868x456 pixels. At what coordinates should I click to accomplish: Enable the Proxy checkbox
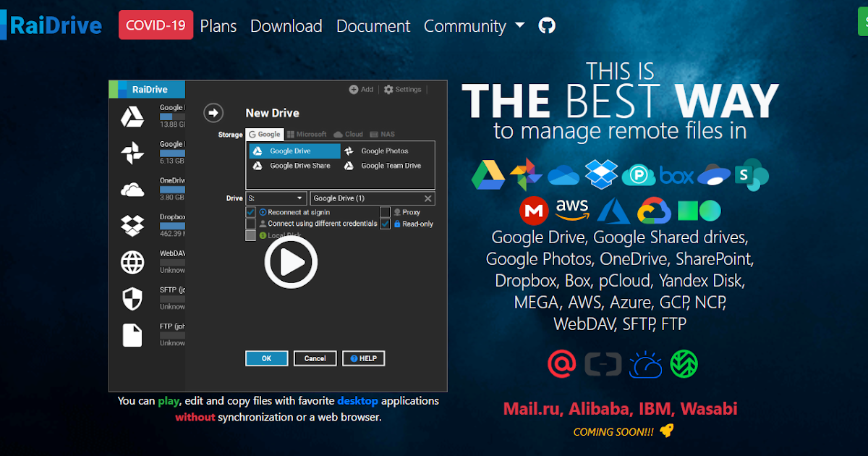[386, 212]
